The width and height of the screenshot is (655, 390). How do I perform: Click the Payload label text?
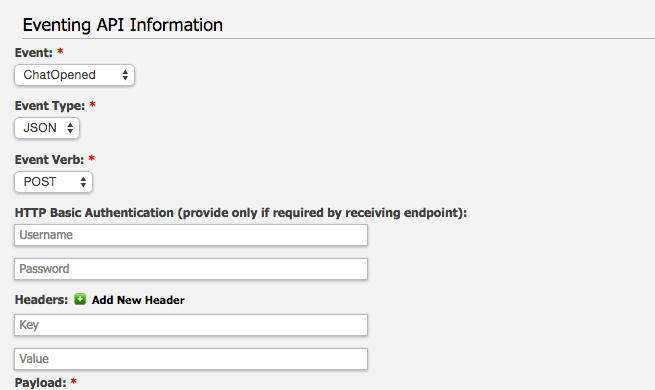(40, 382)
